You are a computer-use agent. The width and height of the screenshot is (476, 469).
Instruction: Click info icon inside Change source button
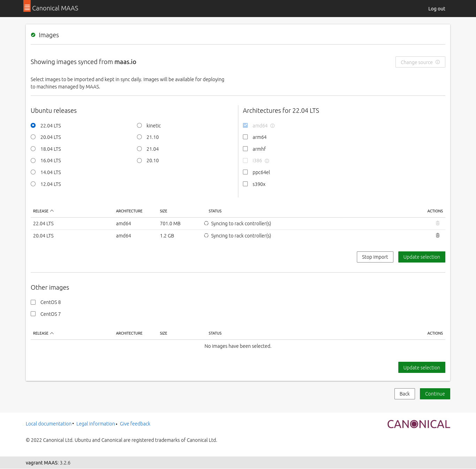[438, 62]
